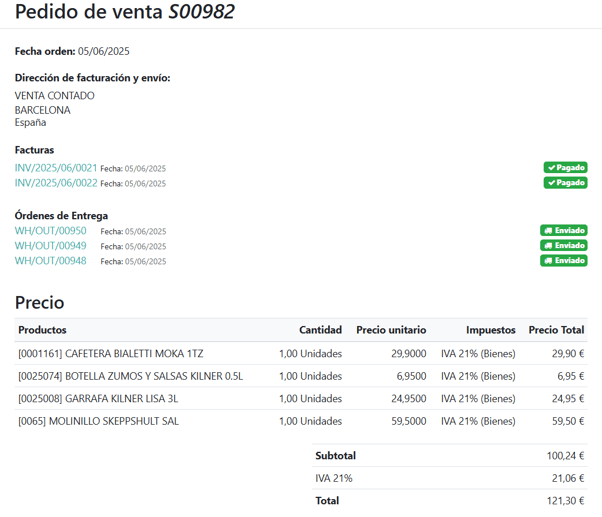The height and width of the screenshot is (517, 602).
Task: Click Enviado truck badge for WH/OUT/00950
Action: 564,231
